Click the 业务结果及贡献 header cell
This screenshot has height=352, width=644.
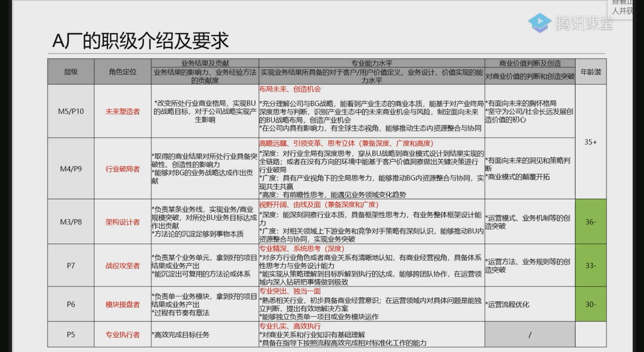205,63
